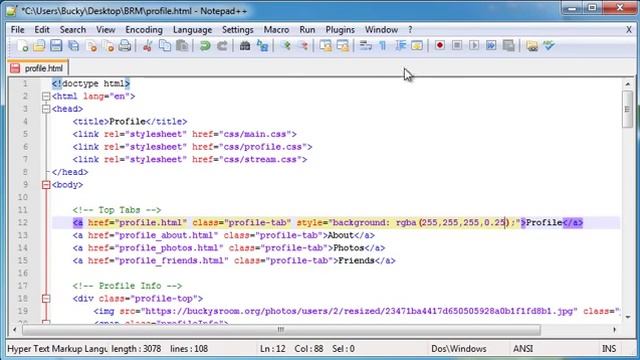Open the Run menu
Image resolution: width=640 pixels, height=360 pixels.
coord(307,30)
